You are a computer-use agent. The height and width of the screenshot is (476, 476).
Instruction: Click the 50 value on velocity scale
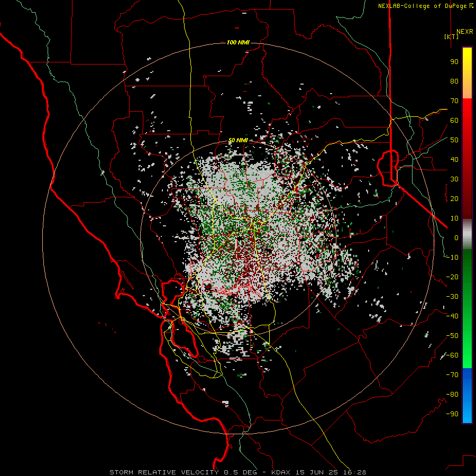[454, 140]
